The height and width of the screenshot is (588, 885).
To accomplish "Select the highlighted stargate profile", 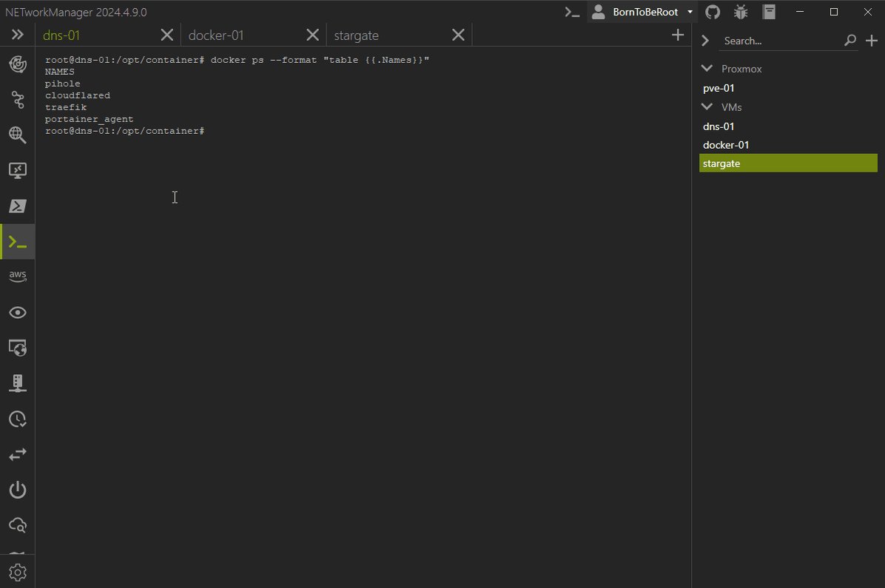I will (x=788, y=163).
